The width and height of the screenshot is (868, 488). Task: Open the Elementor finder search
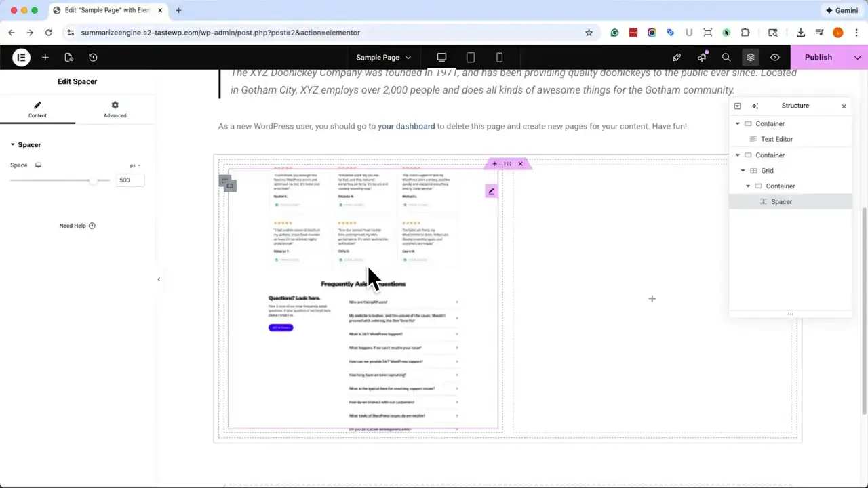726,58
